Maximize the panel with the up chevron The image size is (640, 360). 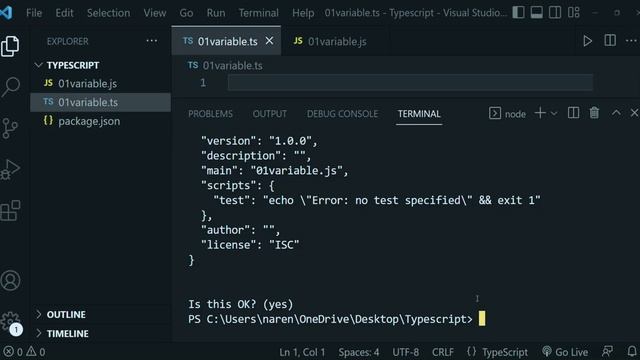(x=616, y=113)
